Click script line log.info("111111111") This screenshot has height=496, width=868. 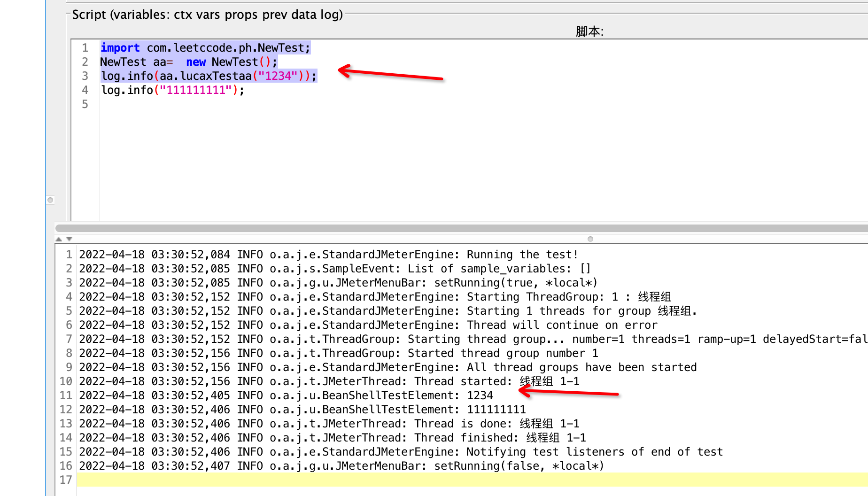click(x=173, y=90)
